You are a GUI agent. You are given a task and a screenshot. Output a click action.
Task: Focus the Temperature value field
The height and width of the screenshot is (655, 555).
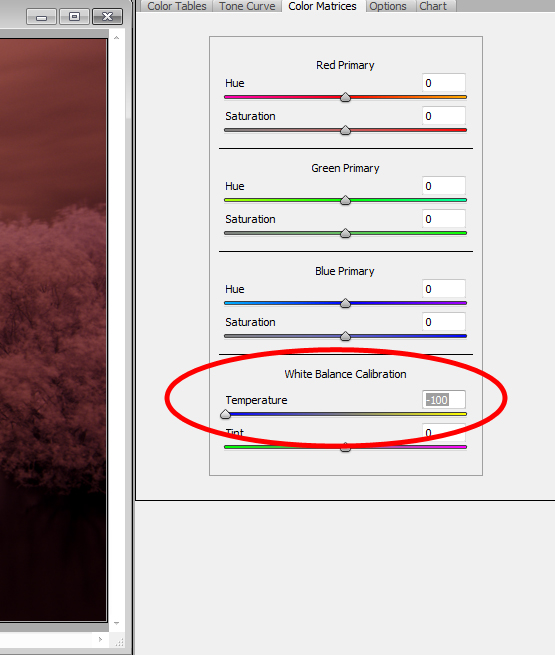tap(444, 400)
